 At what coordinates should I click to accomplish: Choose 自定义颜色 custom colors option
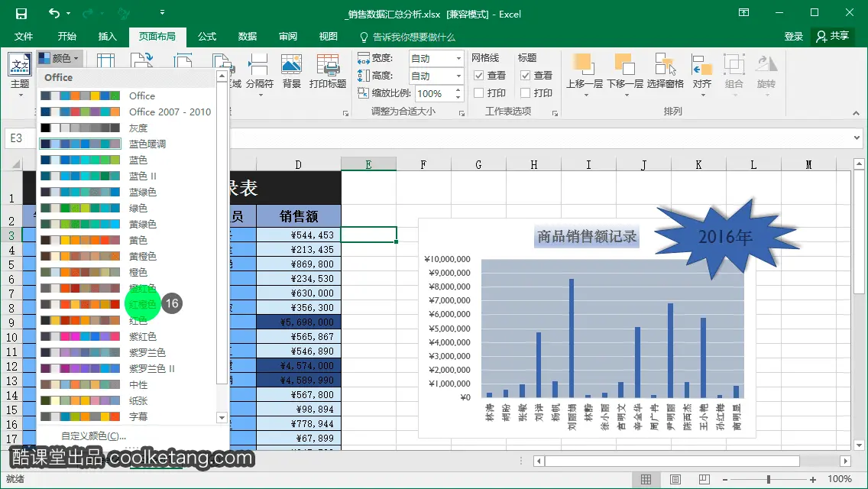pyautogui.click(x=93, y=436)
